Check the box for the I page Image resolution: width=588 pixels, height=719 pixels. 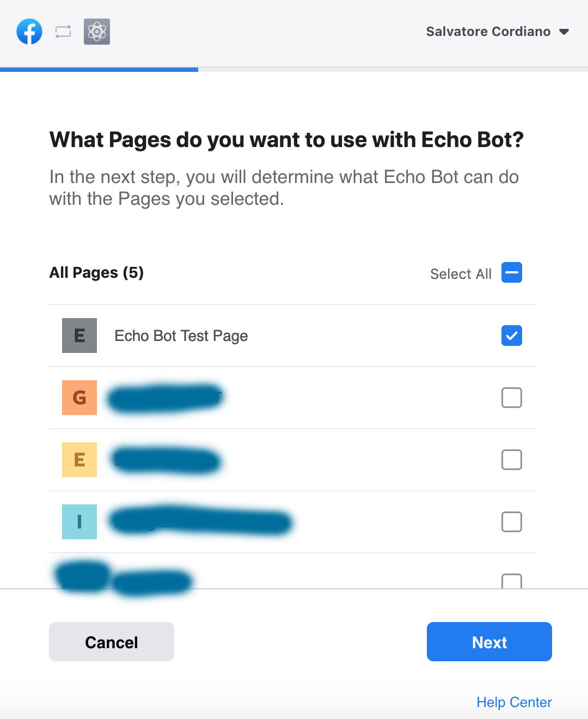tap(512, 522)
